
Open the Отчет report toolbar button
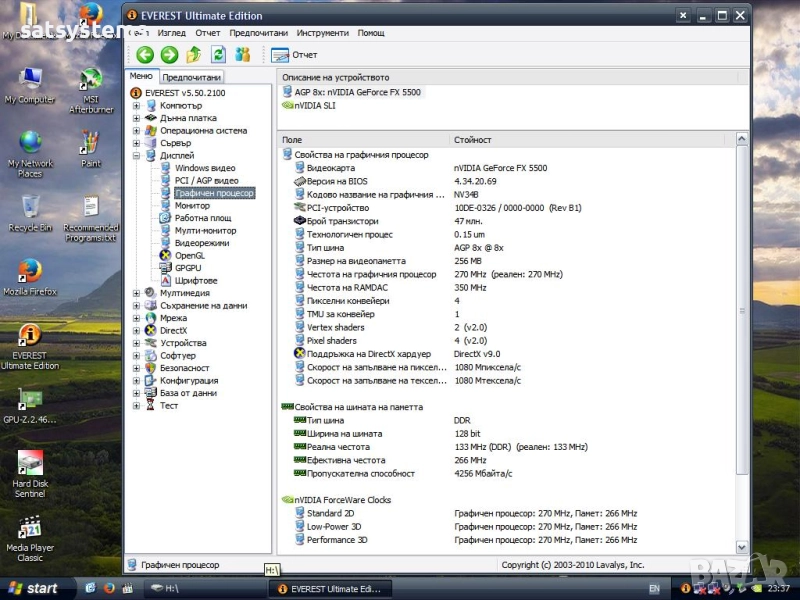pyautogui.click(x=295, y=55)
